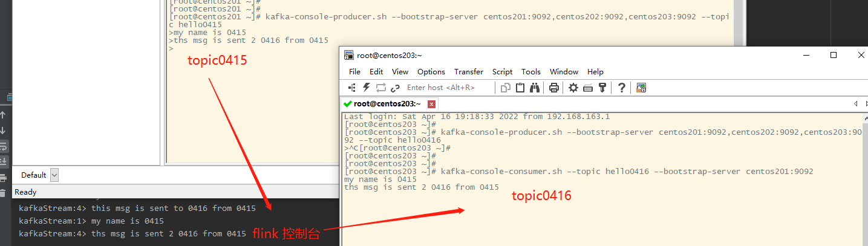This screenshot has width=868, height=246.
Task: Click 'Last login: Sat Apr 16' line
Action: click(477, 116)
